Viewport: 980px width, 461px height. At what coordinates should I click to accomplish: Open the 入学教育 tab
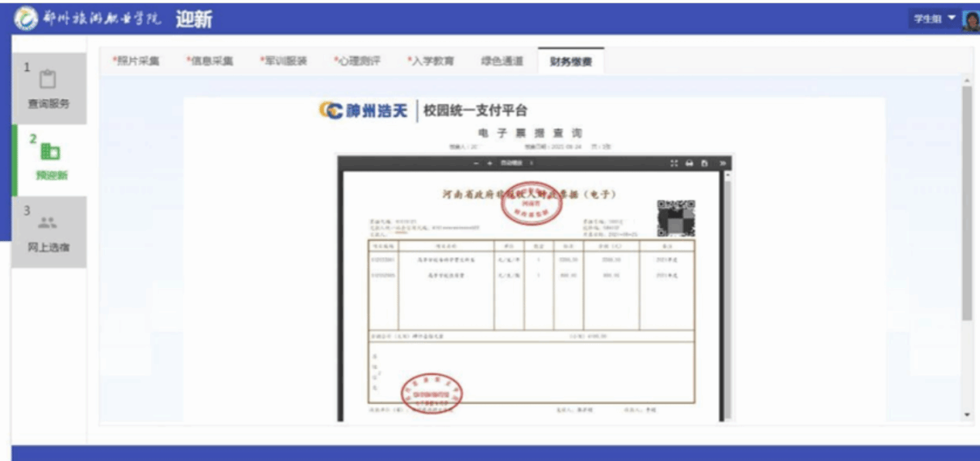430,62
